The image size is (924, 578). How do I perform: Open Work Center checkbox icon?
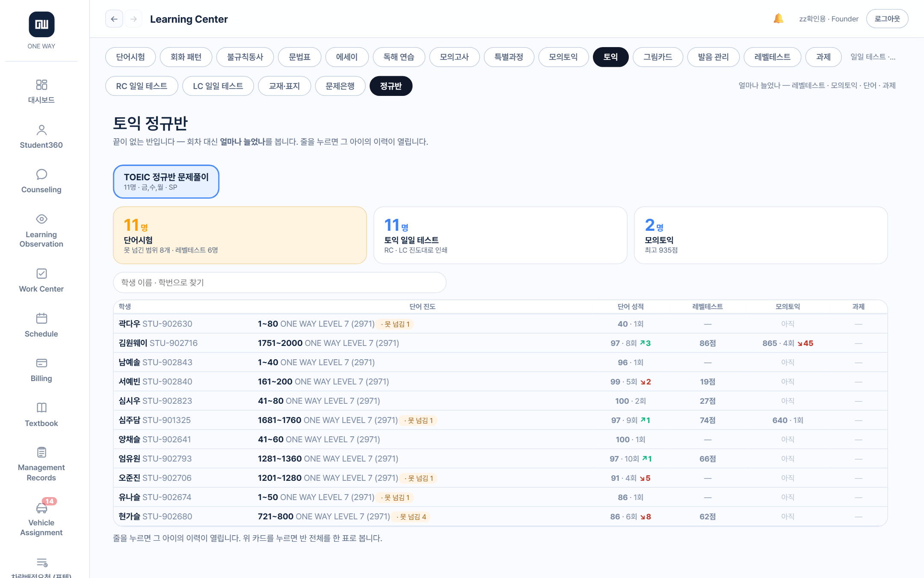41,274
